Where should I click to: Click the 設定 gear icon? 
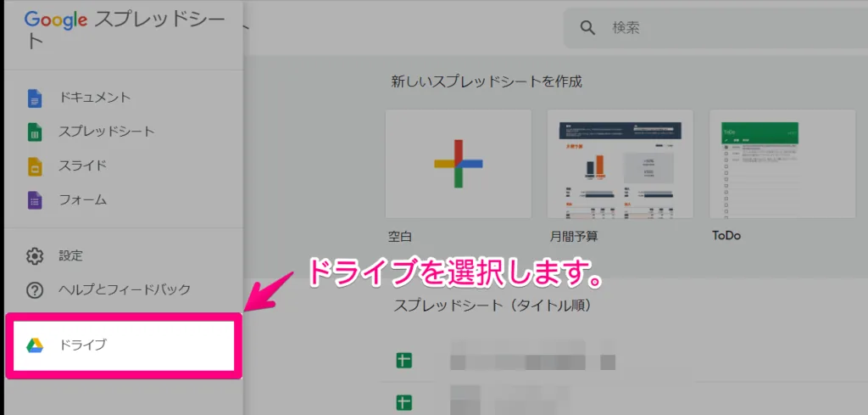click(35, 256)
